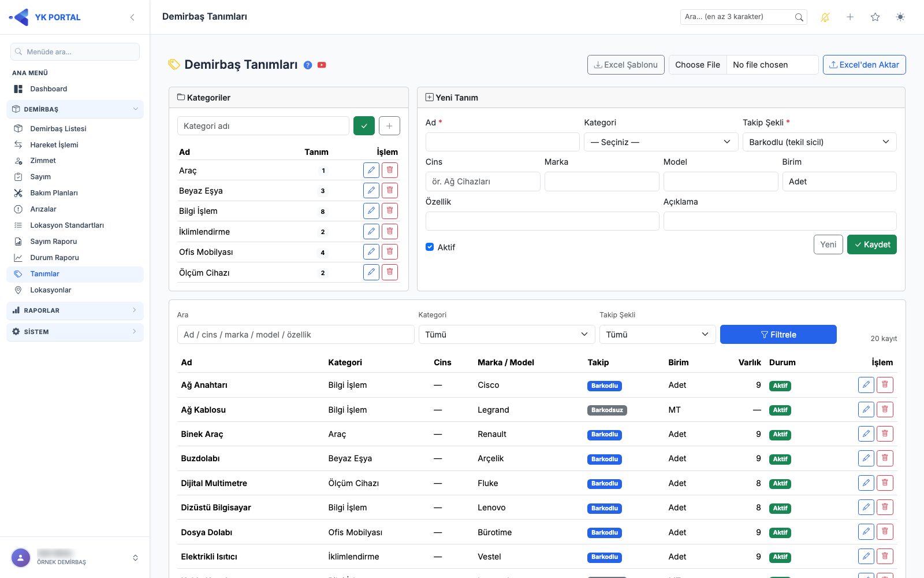
Task: Click the plus button beside category name
Action: [389, 126]
